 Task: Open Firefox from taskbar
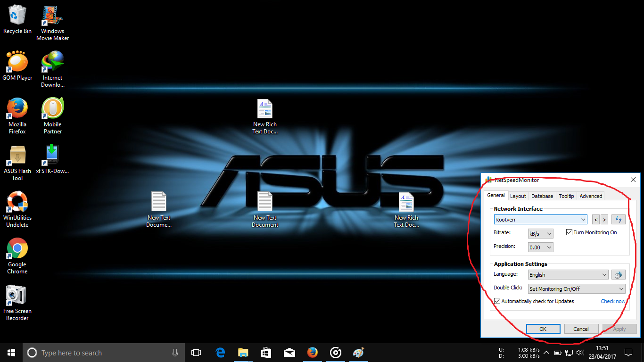coord(312,353)
